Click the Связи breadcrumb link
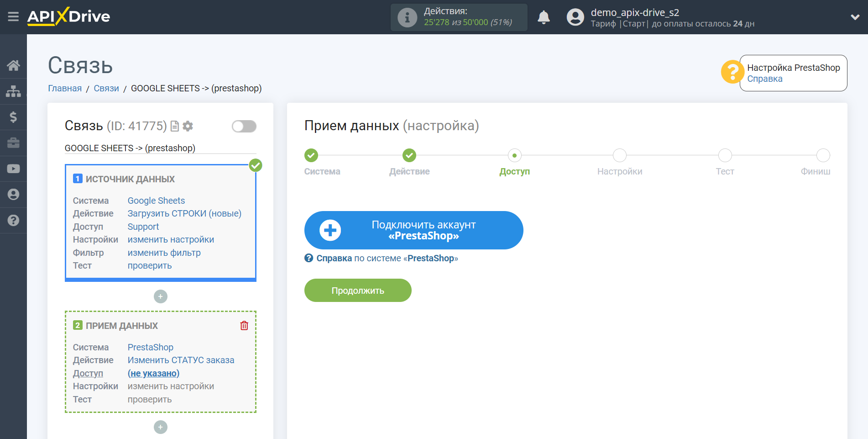Viewport: 868px width, 439px height. point(106,88)
